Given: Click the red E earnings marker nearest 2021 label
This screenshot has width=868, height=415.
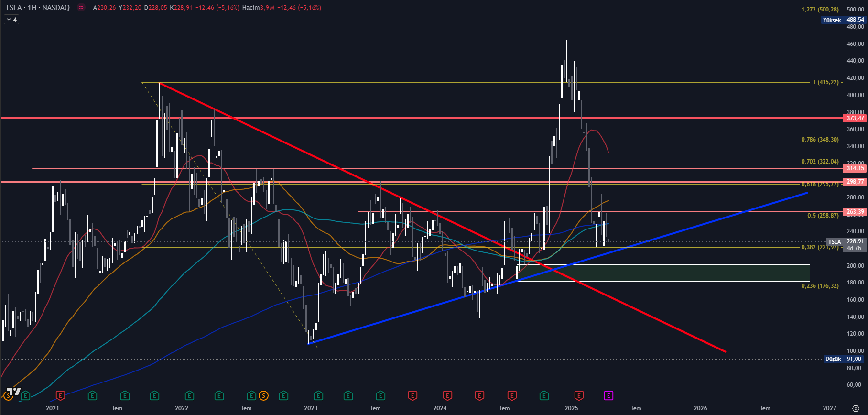Looking at the screenshot, I should point(60,396).
